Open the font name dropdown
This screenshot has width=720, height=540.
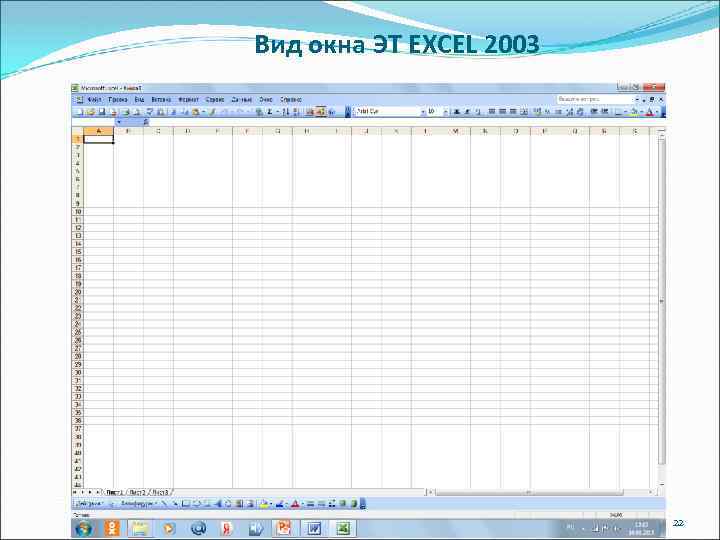coord(423,112)
